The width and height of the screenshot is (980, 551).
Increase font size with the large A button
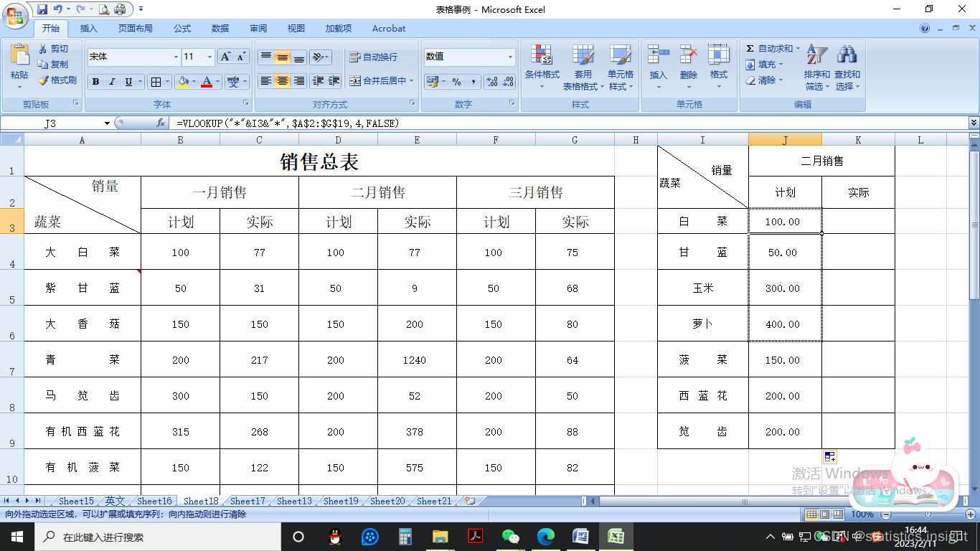[225, 57]
